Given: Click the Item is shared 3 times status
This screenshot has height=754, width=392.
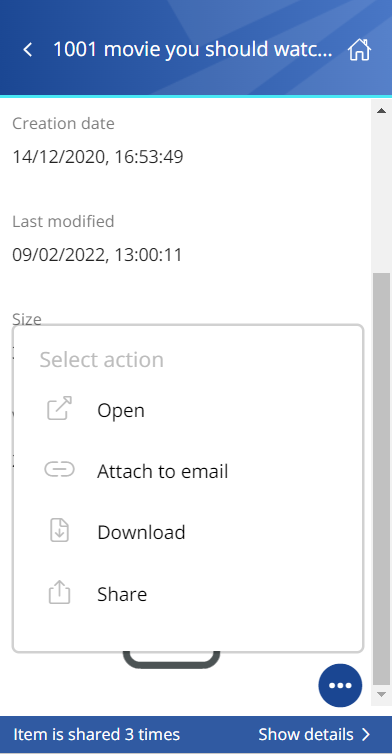Looking at the screenshot, I should pyautogui.click(x=97, y=734).
